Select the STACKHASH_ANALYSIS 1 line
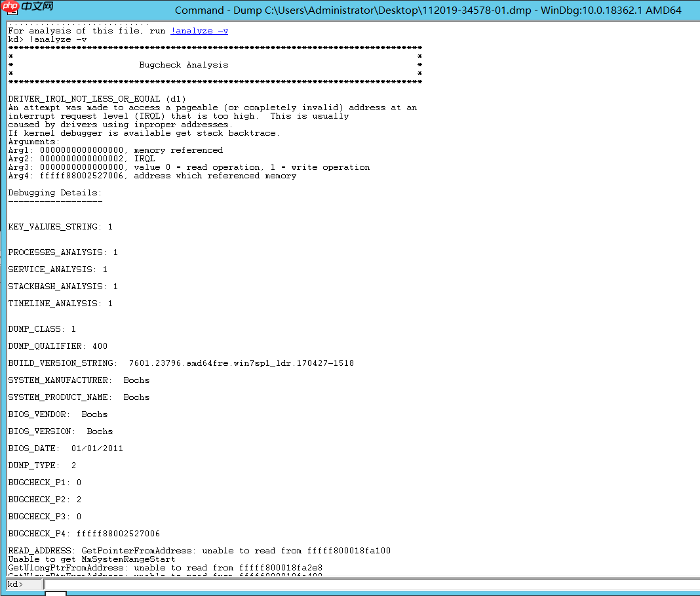The image size is (700, 596). pos(62,286)
